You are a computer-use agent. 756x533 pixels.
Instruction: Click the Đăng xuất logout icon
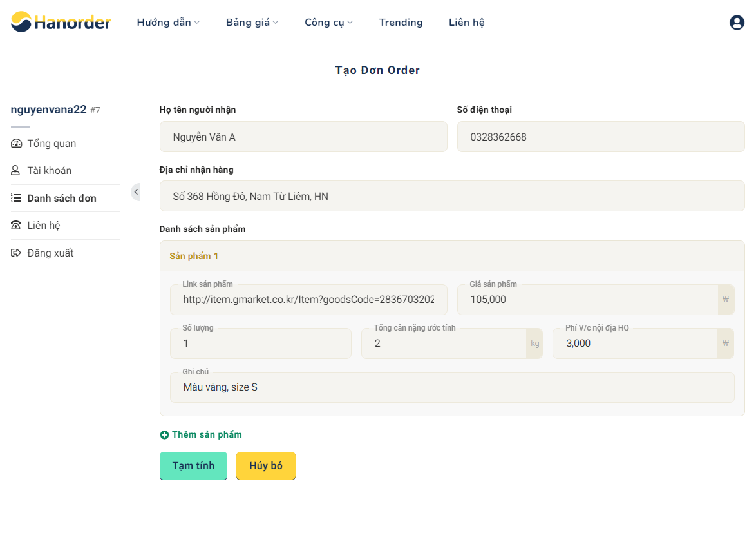[15, 253]
